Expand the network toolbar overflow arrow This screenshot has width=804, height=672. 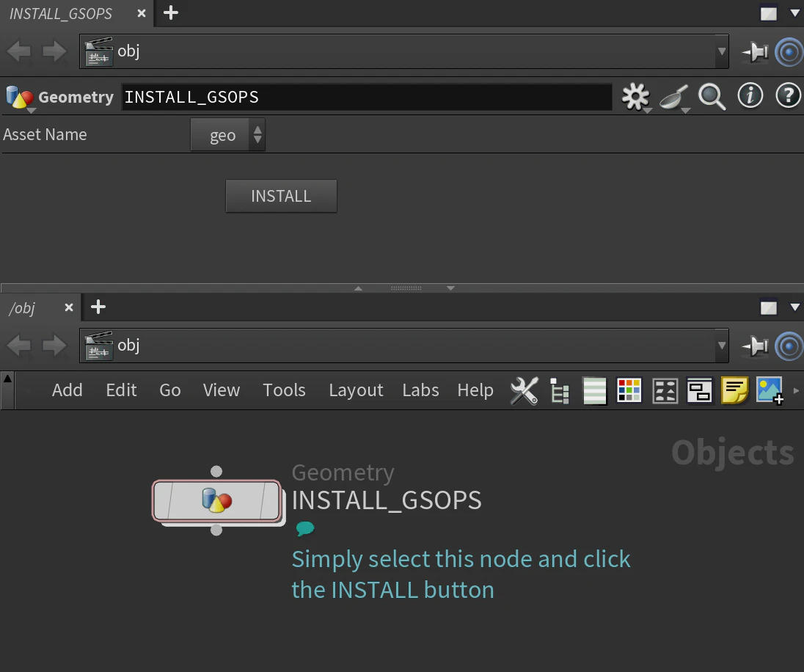point(797,391)
